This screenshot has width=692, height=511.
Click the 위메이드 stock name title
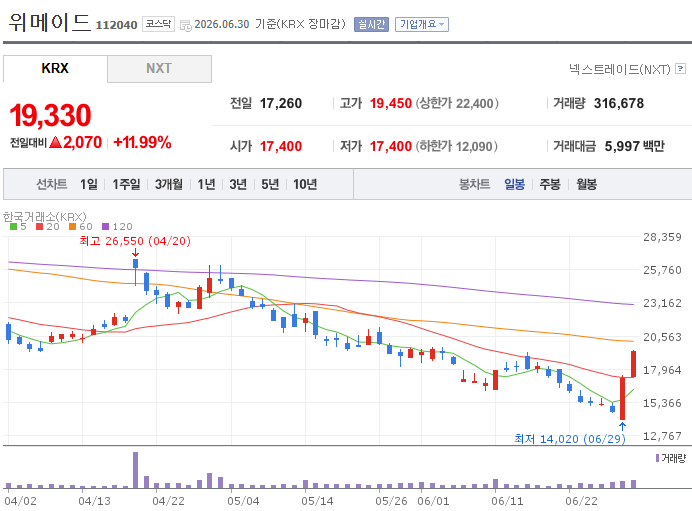tap(49, 22)
